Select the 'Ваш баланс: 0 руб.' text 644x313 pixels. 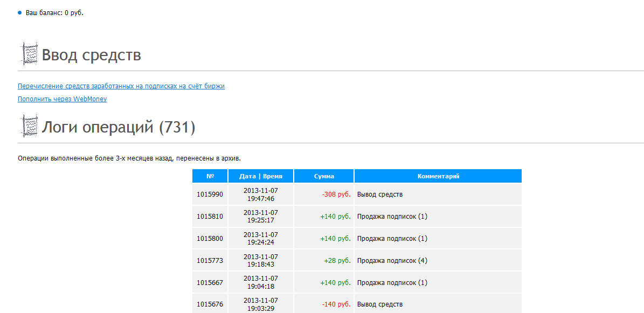pos(54,13)
